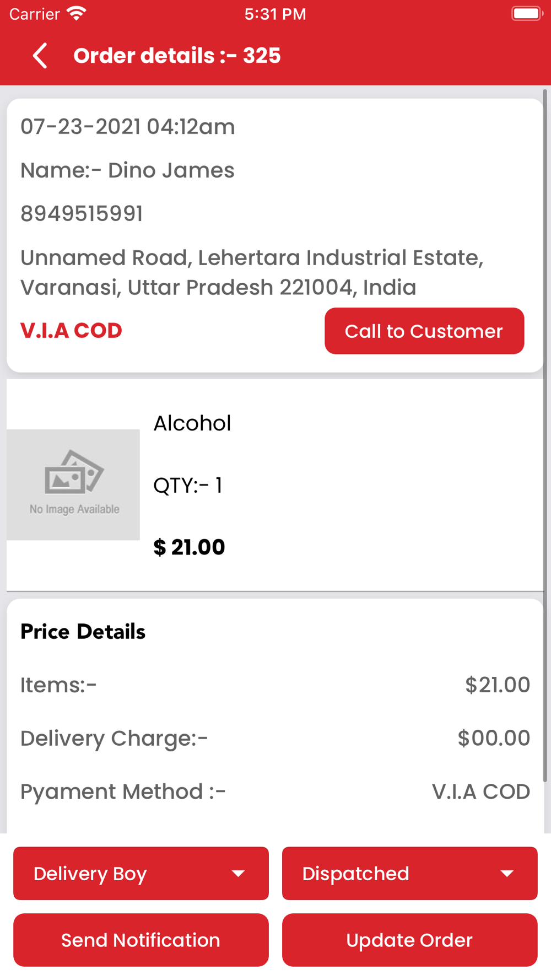This screenshot has width=551, height=980.
Task: Tap the Alcohol product name
Action: pyautogui.click(x=192, y=423)
